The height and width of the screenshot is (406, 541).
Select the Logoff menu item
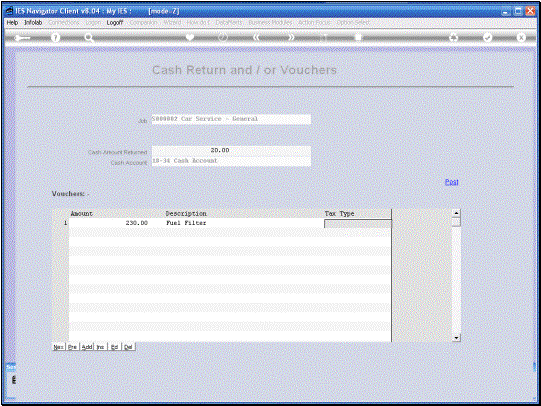point(115,22)
